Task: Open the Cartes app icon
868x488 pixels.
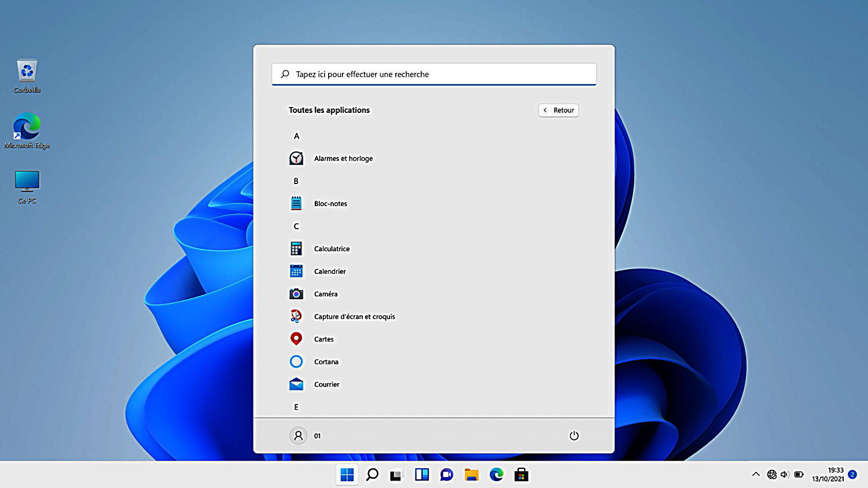Action: coord(296,339)
